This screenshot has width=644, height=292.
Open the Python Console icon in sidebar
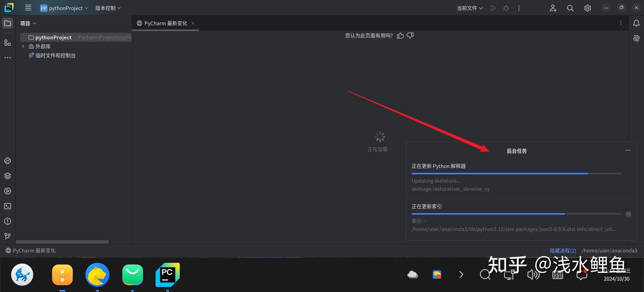[8, 161]
